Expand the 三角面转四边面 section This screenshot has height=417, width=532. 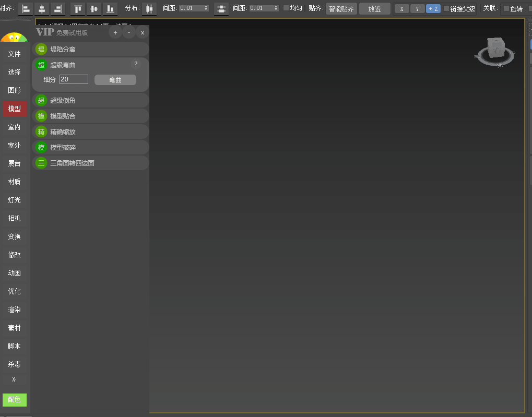[90, 163]
